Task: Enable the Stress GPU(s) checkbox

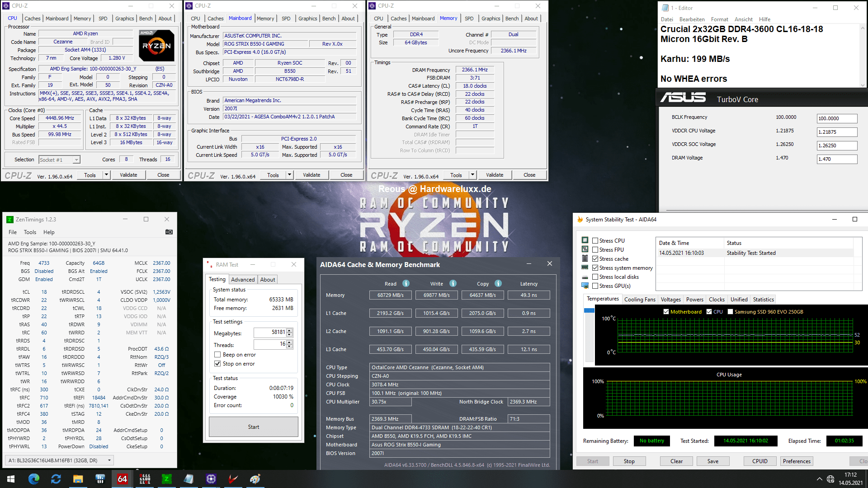Action: coord(595,286)
